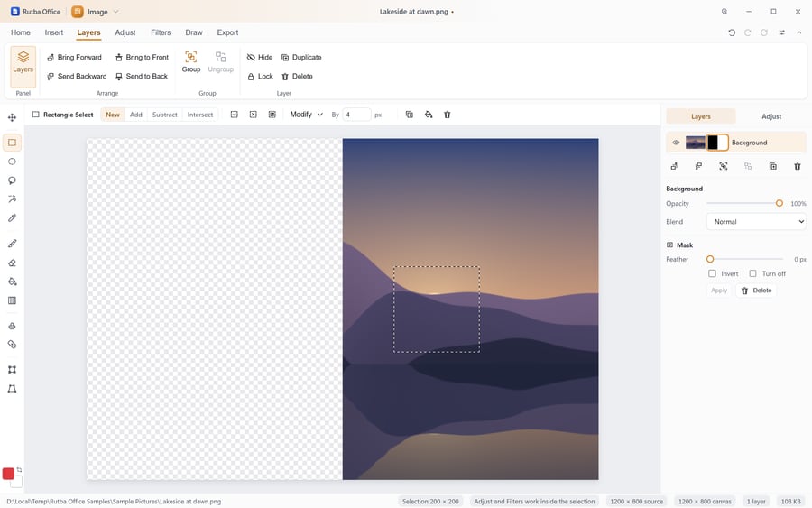Select the Ellipse Select tool

click(x=12, y=162)
